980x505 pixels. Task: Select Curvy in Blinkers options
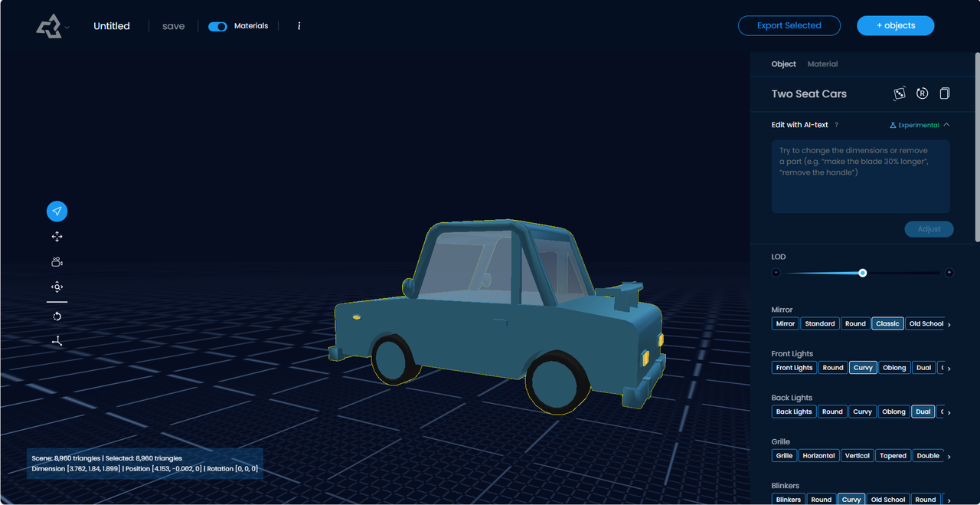tap(851, 500)
